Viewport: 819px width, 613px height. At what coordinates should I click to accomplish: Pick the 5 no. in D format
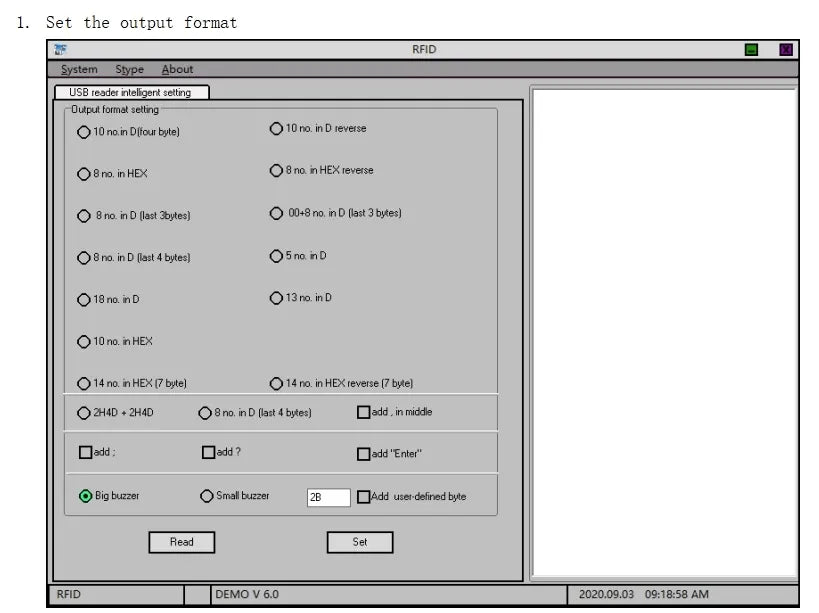[276, 256]
